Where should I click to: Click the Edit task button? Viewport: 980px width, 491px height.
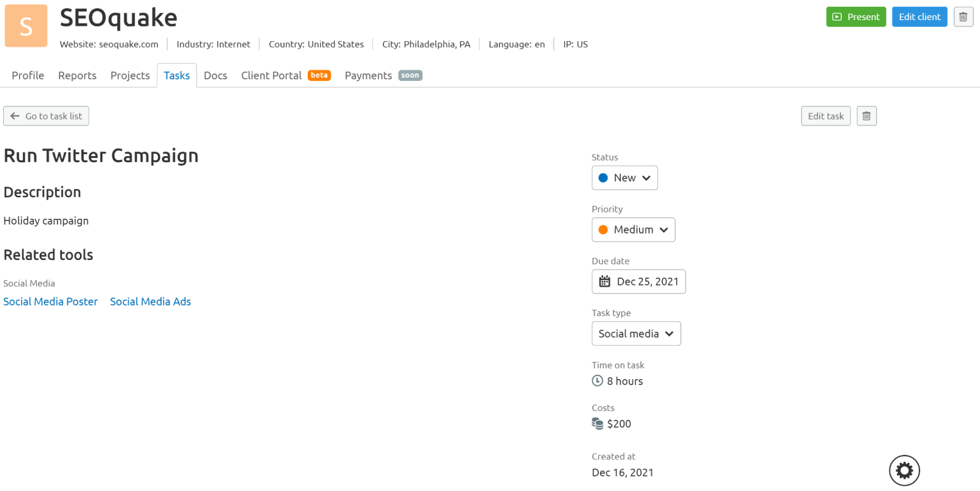(826, 116)
